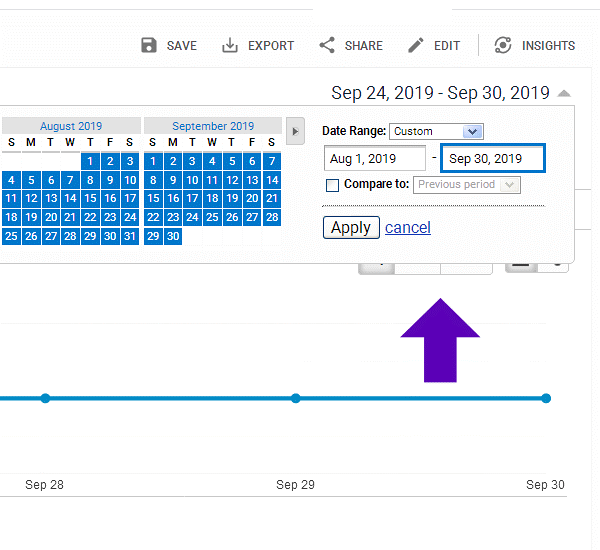Click the end date field Sep 30, 2019

[x=494, y=158]
